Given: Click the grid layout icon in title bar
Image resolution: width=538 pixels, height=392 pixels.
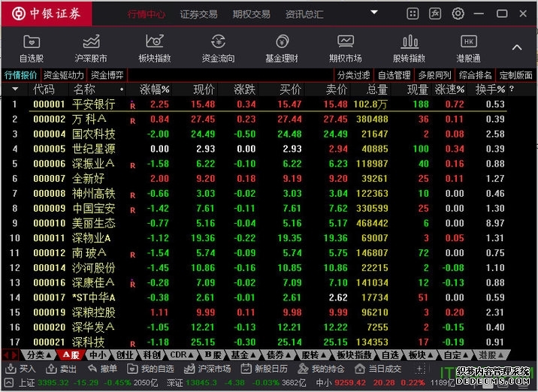Looking at the screenshot, I should (413, 14).
